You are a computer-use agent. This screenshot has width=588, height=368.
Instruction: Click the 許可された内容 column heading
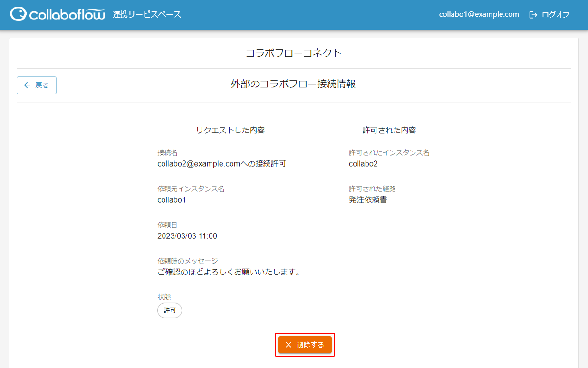click(389, 130)
